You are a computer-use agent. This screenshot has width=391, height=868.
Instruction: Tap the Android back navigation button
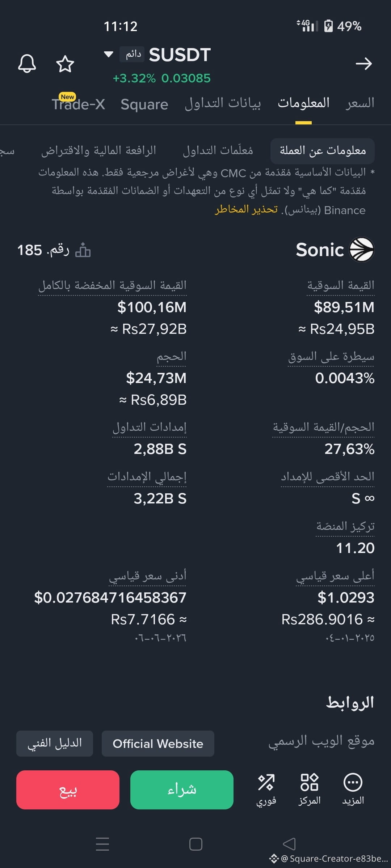pos(289,844)
